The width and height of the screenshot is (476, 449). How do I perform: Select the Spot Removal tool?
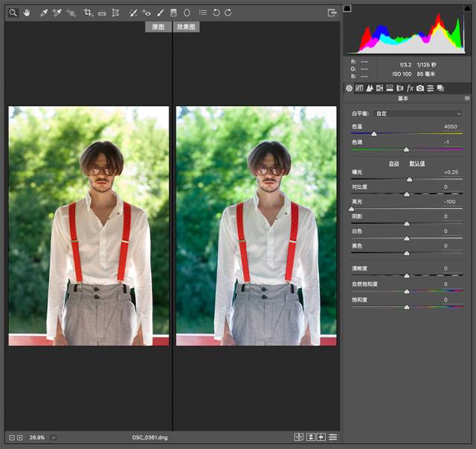(x=133, y=13)
